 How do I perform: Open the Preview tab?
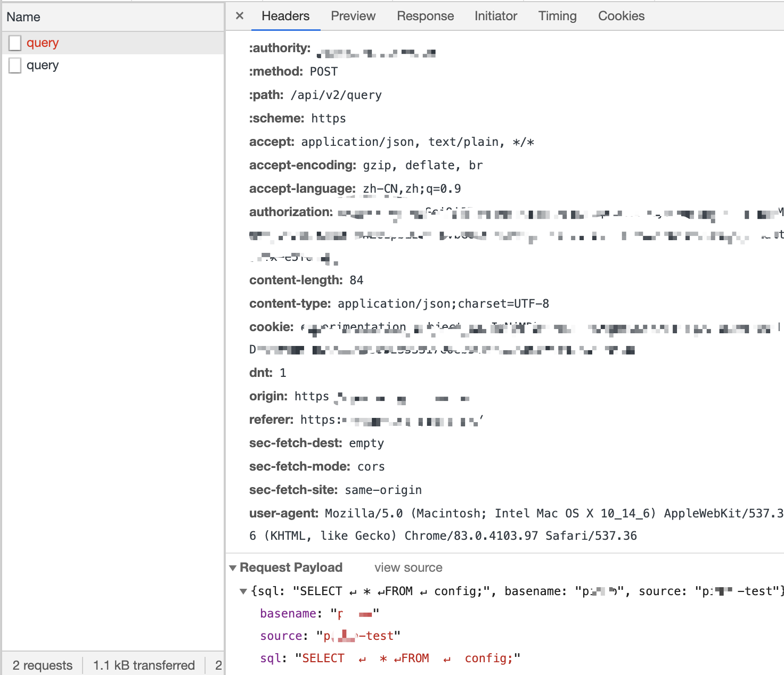[353, 16]
